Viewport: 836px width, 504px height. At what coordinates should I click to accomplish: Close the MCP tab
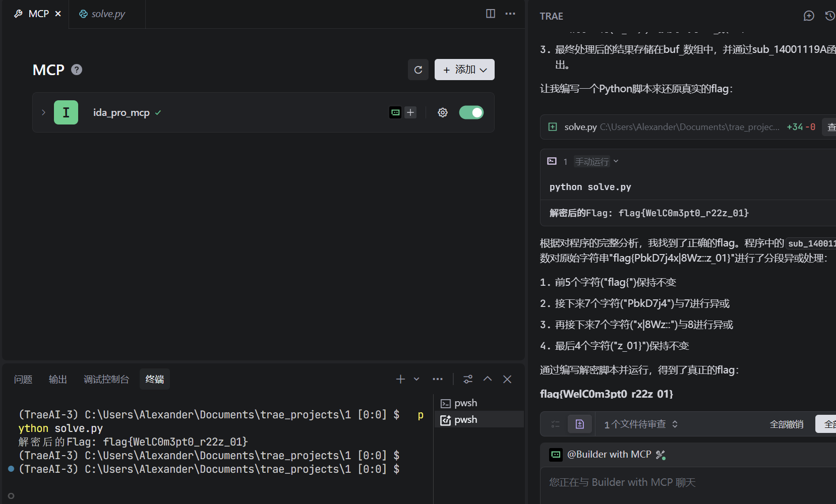click(x=58, y=14)
